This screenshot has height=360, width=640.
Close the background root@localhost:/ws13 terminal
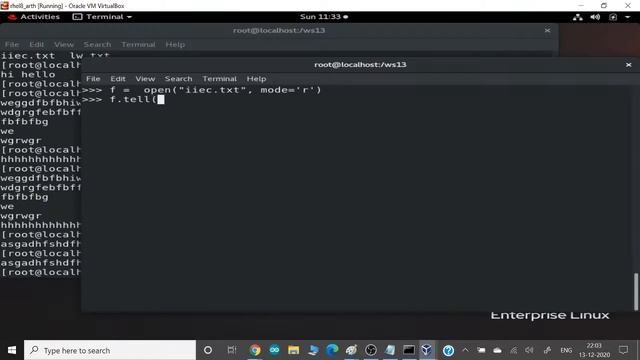547,30
